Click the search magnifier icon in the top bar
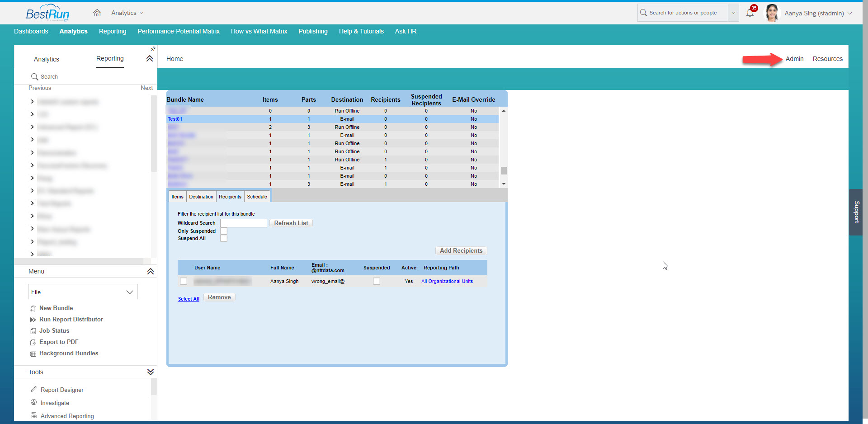Screen dimensions: 868x424 [643, 13]
